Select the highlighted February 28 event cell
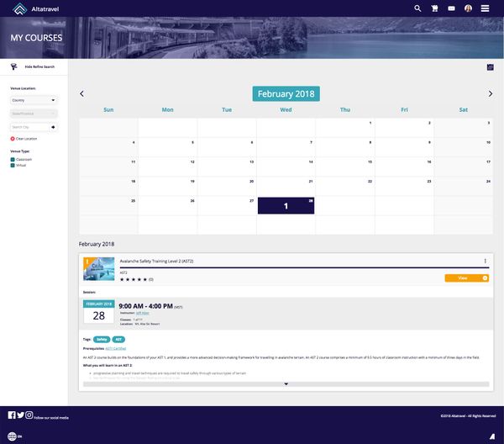 tap(286, 205)
